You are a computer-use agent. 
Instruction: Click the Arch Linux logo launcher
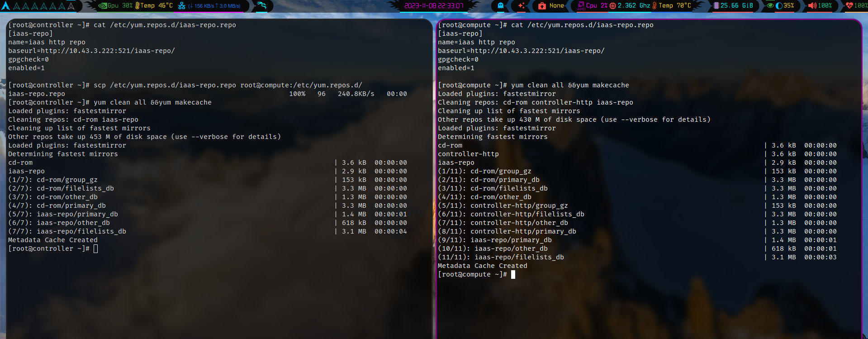coord(5,6)
